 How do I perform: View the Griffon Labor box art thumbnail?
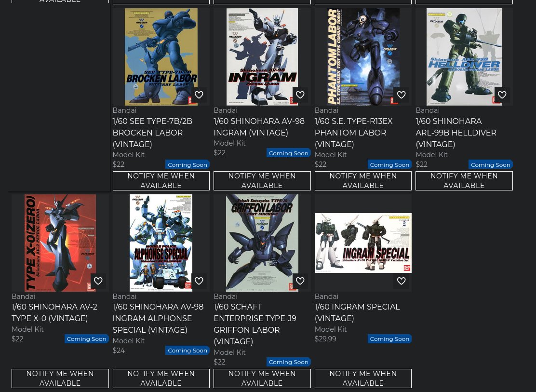pos(262,243)
